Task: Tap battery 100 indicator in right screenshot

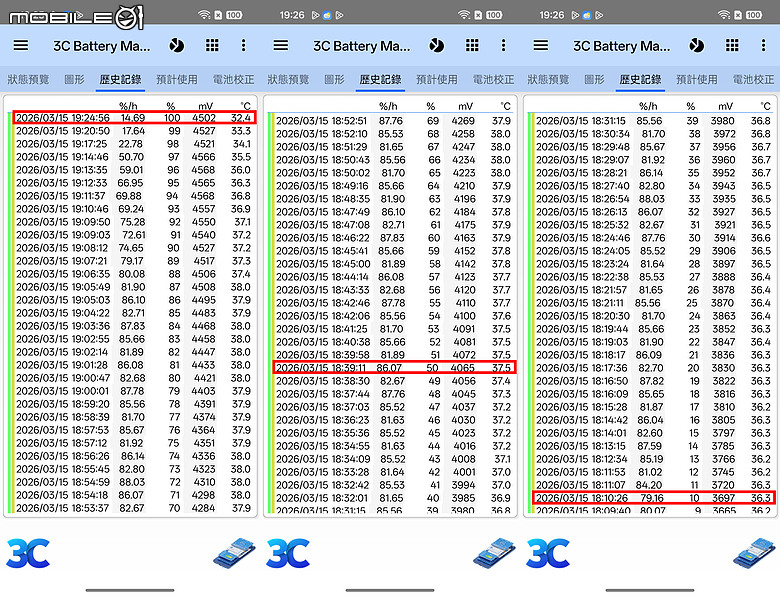Action: coord(754,15)
